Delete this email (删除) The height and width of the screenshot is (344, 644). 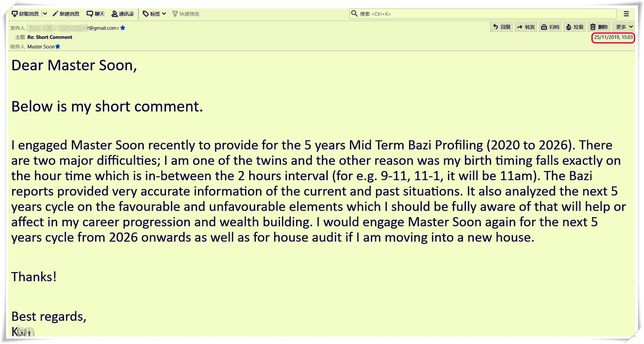[599, 27]
